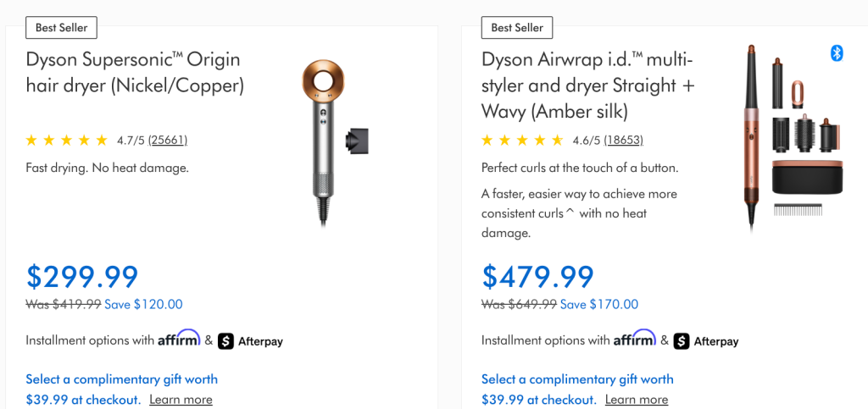Click the $479.99 Airwrap price
The width and height of the screenshot is (868, 409).
tap(537, 276)
